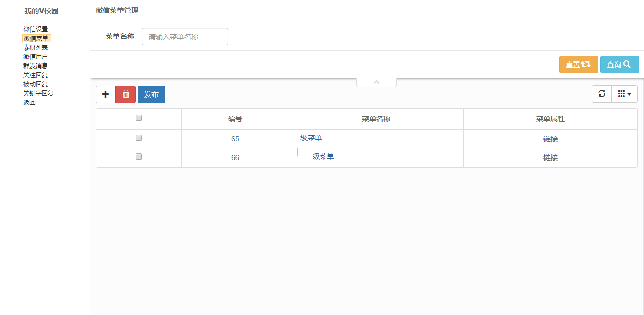
Task: Open 素材列表 in the sidebar
Action: pos(36,48)
